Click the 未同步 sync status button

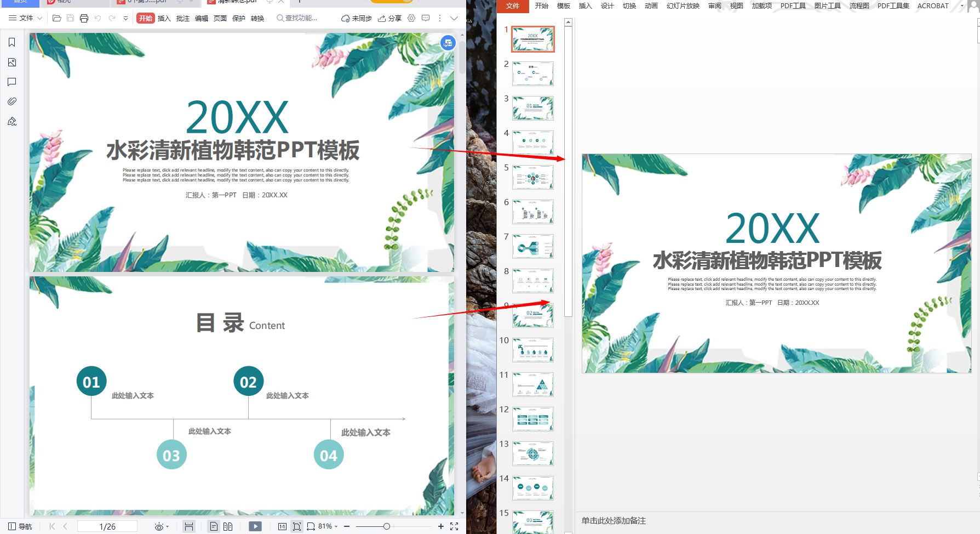tap(357, 18)
